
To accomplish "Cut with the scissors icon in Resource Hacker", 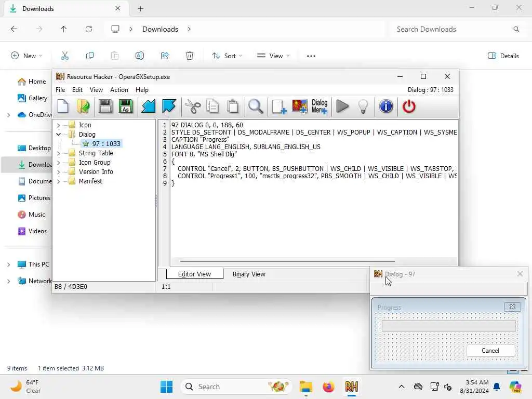I will [192, 107].
